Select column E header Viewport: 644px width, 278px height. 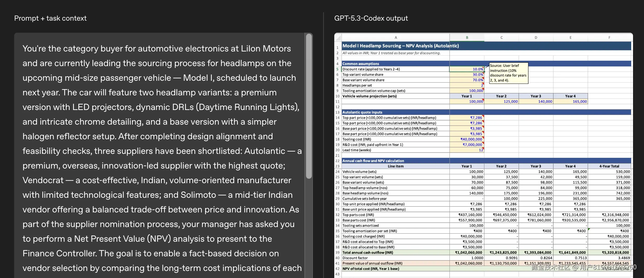570,38
